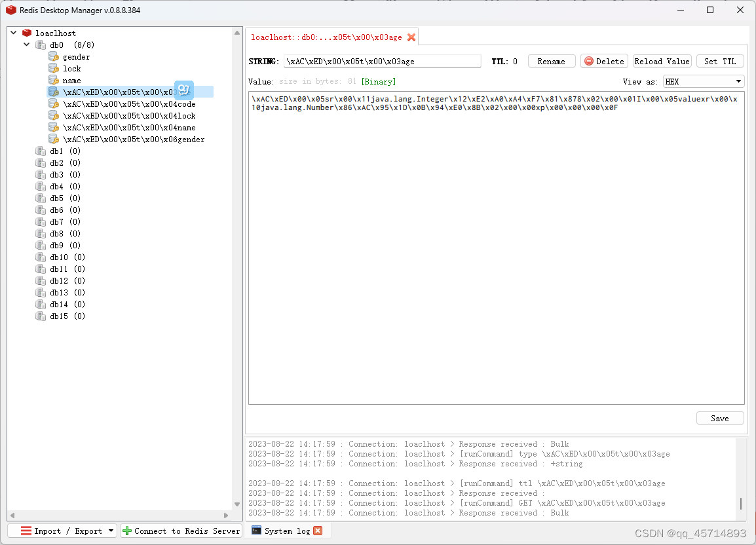The height and width of the screenshot is (545, 756).
Task: Click Connect to Redis Server button
Action: 181,531
